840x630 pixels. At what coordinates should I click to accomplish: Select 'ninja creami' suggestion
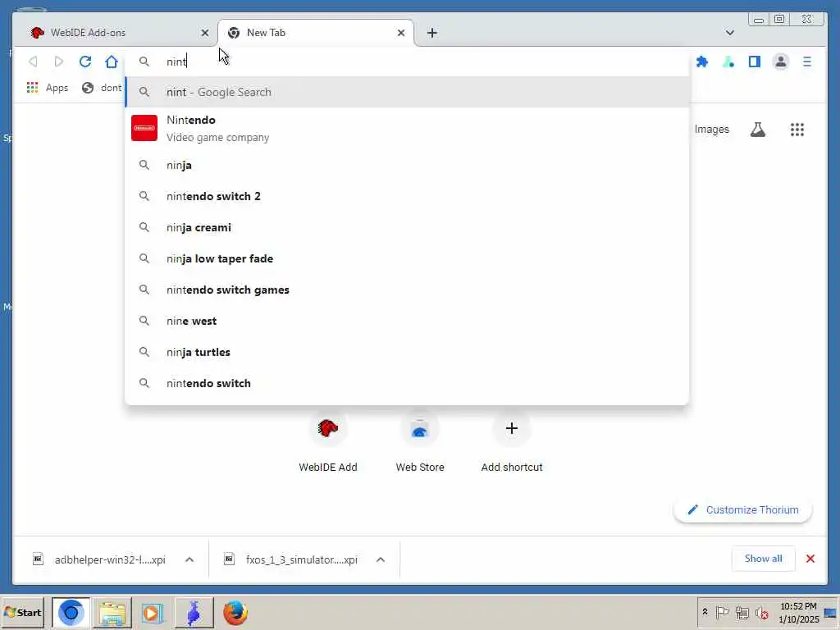point(407,227)
